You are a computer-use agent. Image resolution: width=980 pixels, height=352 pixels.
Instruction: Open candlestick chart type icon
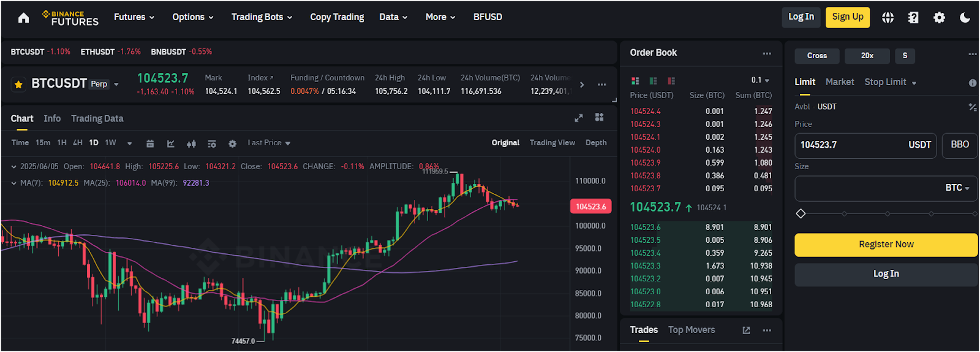pos(191,143)
